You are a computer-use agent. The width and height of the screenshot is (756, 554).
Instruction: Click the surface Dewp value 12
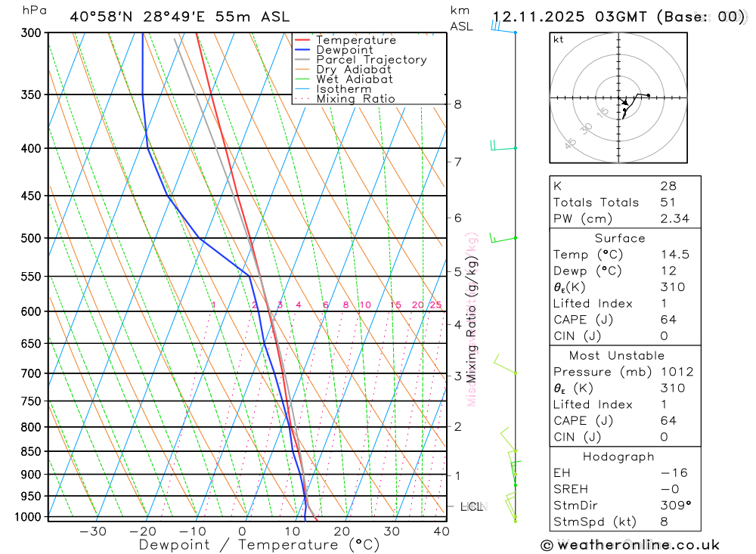click(669, 271)
